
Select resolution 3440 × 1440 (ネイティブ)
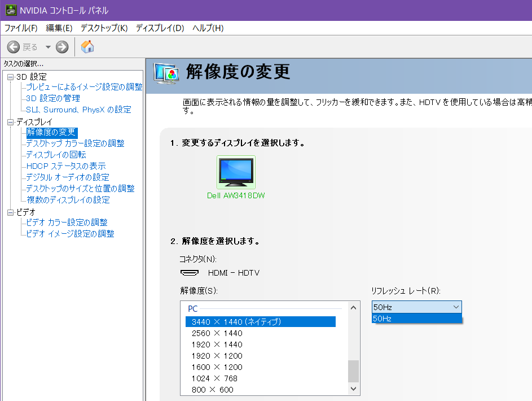[x=261, y=321]
